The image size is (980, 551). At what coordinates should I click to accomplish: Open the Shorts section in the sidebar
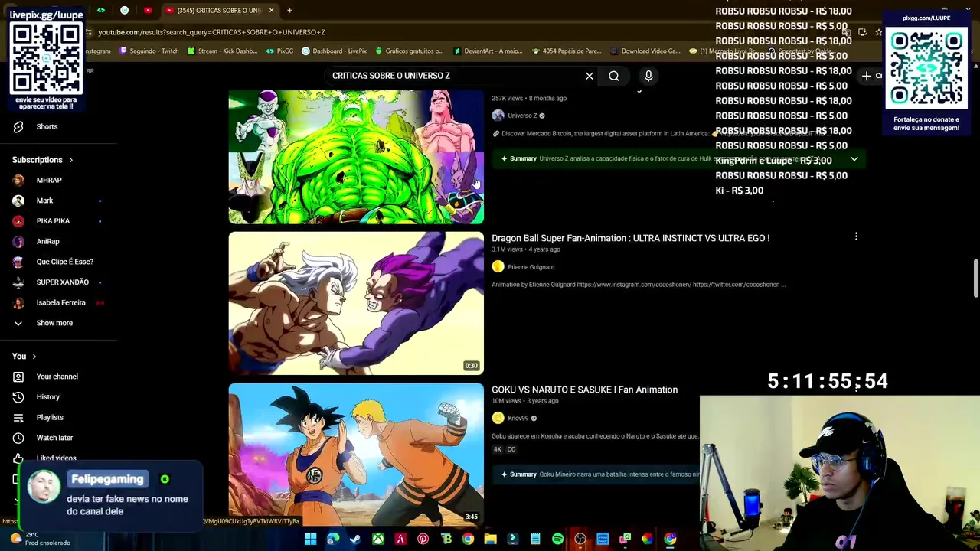pos(47,126)
